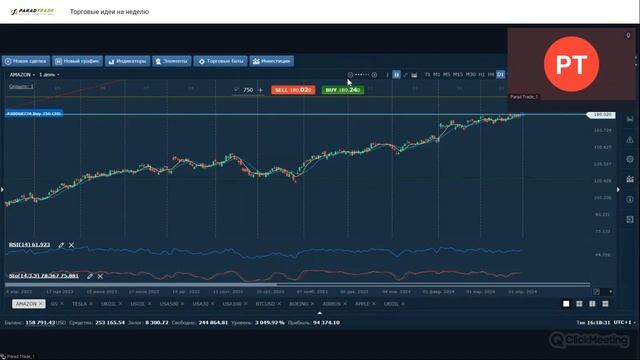This screenshot has width=640, height=360.
Task: Open the save icon in right sidebar
Action: [630, 119]
